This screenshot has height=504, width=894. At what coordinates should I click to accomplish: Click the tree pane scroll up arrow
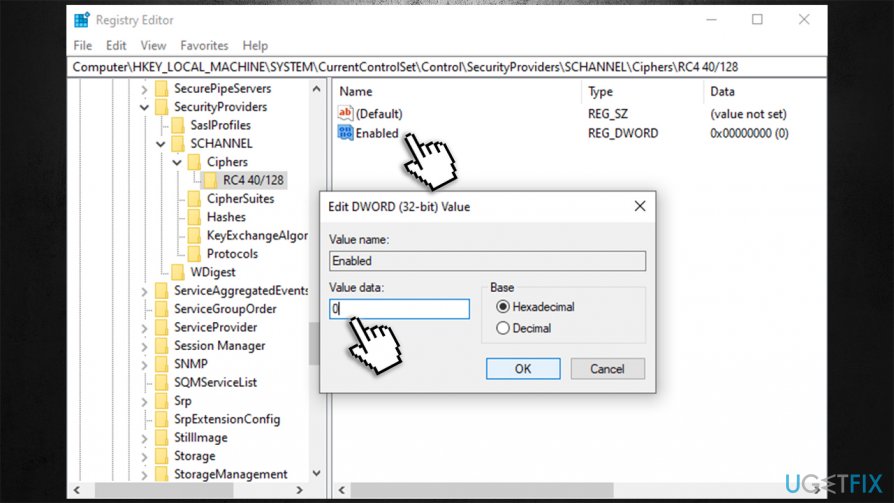click(316, 89)
